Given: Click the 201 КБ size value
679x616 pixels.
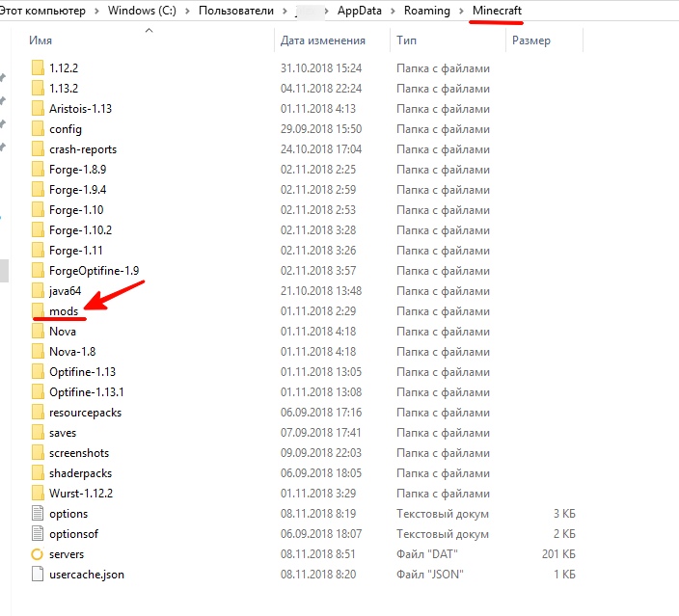Looking at the screenshot, I should 558,554.
